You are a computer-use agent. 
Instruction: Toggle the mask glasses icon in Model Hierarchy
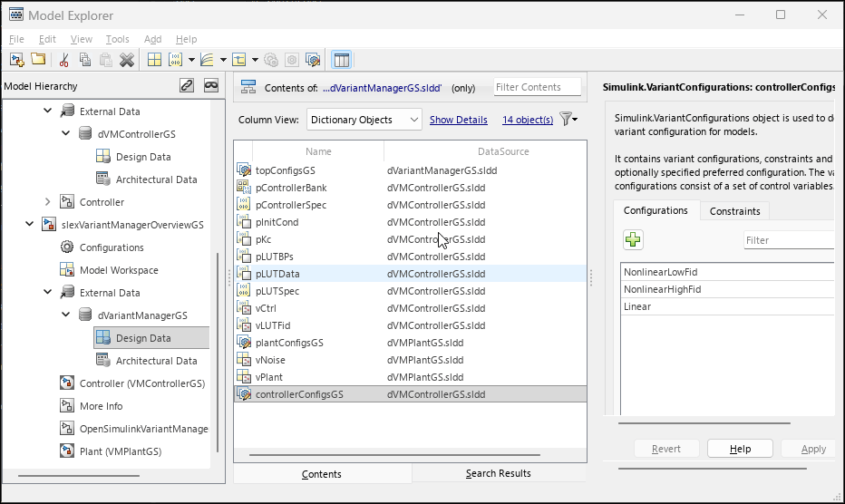pyautogui.click(x=210, y=85)
